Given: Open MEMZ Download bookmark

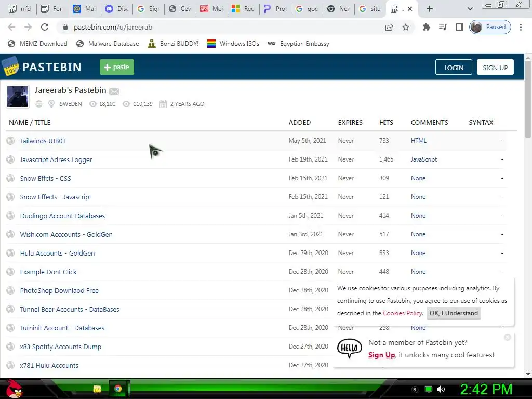Looking at the screenshot, I should coord(37,44).
